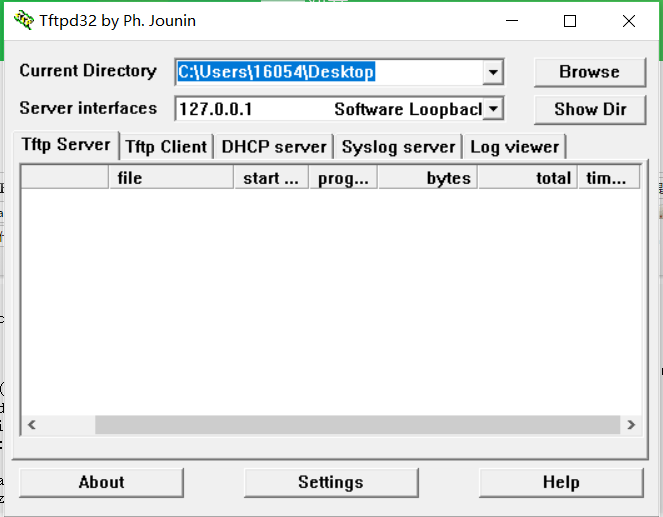
Task: Click the blank first column header
Action: coord(65,178)
